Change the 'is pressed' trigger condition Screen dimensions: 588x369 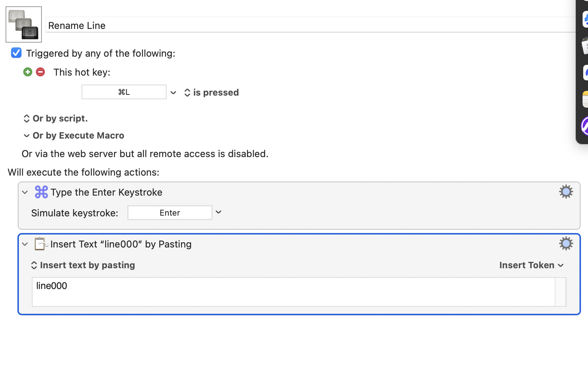211,92
